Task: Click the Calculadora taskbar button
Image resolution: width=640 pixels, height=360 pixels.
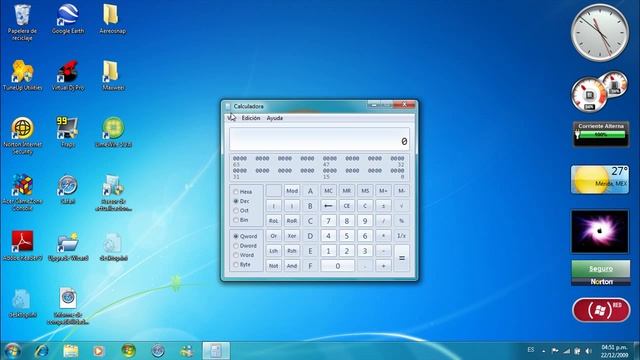Action: pos(216,351)
